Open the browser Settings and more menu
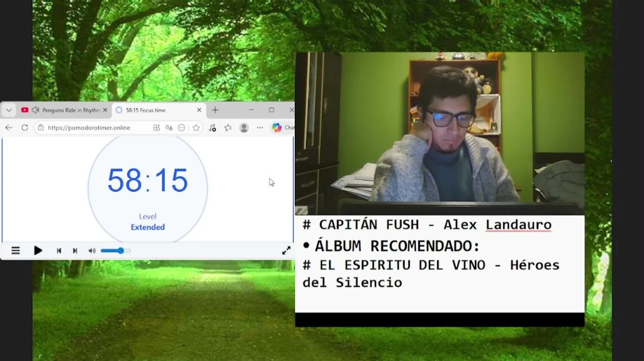This screenshot has height=361, width=644. [x=260, y=128]
